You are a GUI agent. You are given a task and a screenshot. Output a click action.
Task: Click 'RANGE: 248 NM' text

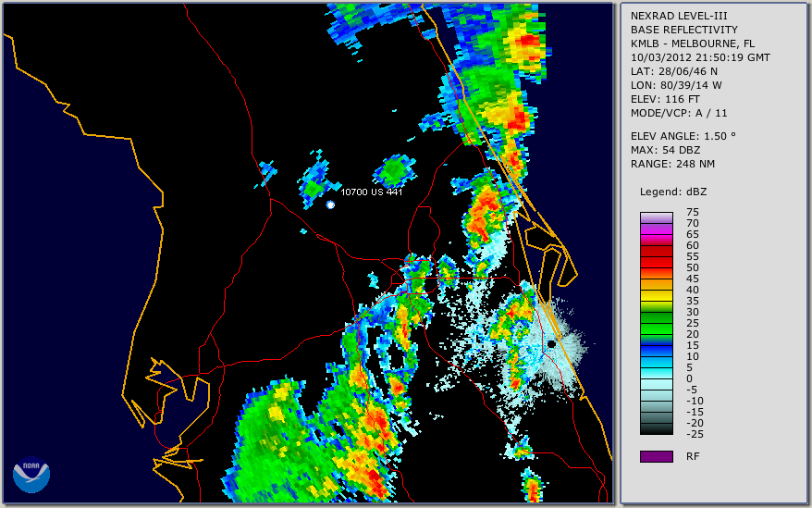(672, 164)
